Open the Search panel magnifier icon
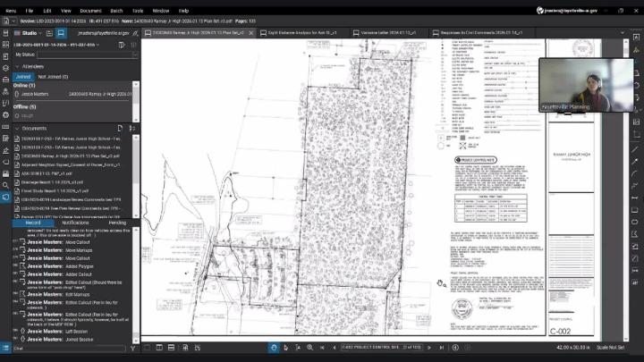Screen dimensions: 644x362 [x=5, y=184]
